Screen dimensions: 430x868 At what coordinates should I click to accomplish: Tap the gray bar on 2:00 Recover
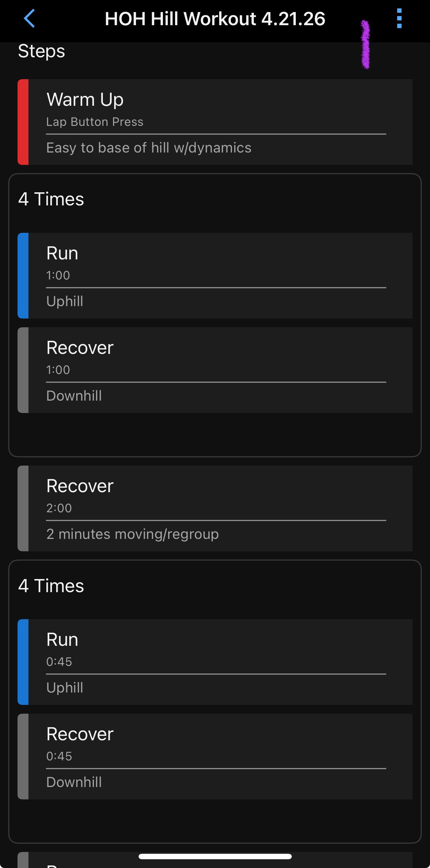[23, 508]
